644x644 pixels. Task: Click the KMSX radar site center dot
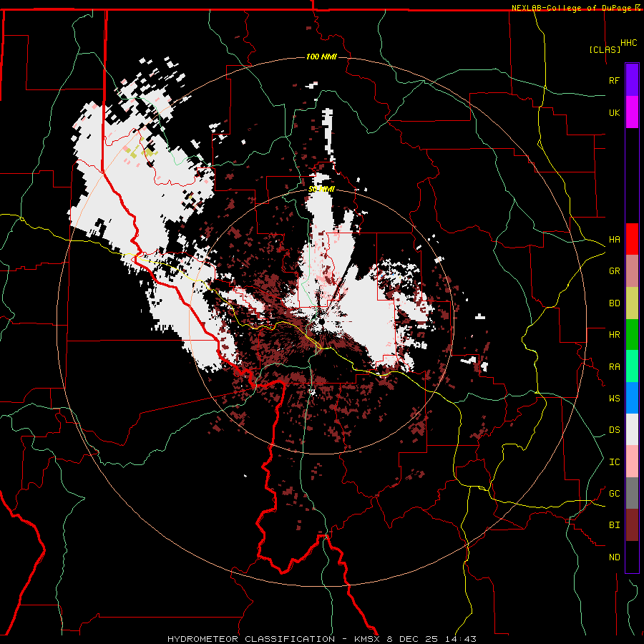(x=321, y=321)
